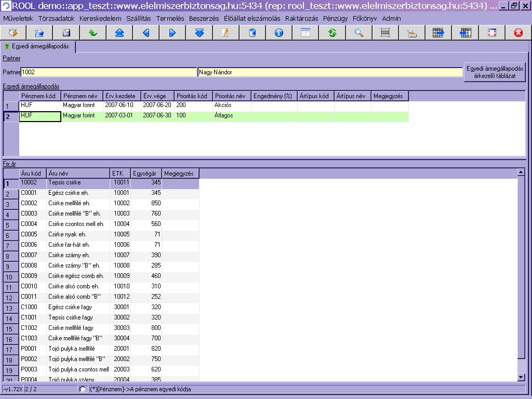Select the Egyedi ármegállapodás tab

[x=40, y=47]
